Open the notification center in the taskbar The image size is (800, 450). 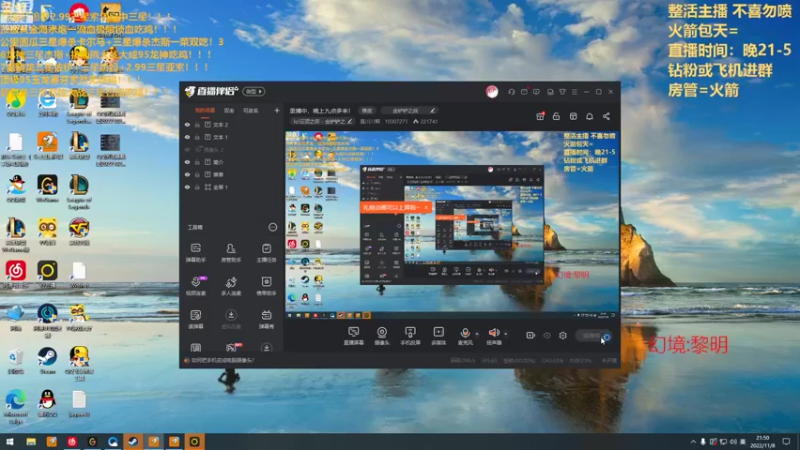point(786,442)
